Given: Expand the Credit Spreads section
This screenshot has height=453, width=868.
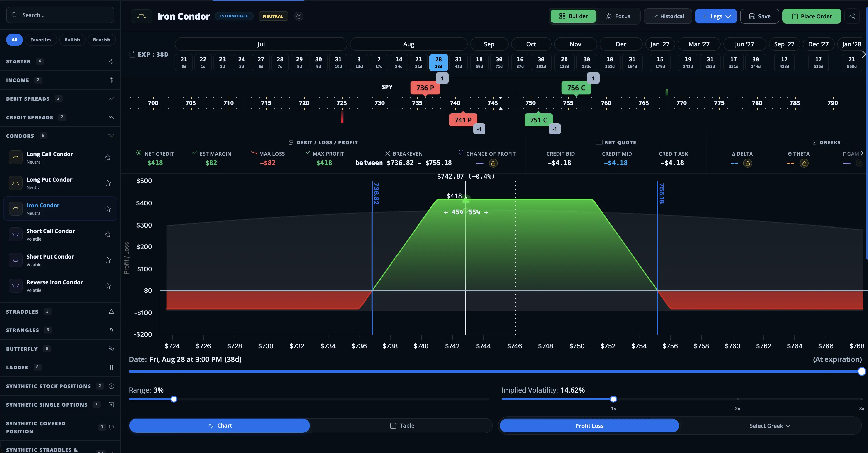Looking at the screenshot, I should point(60,117).
